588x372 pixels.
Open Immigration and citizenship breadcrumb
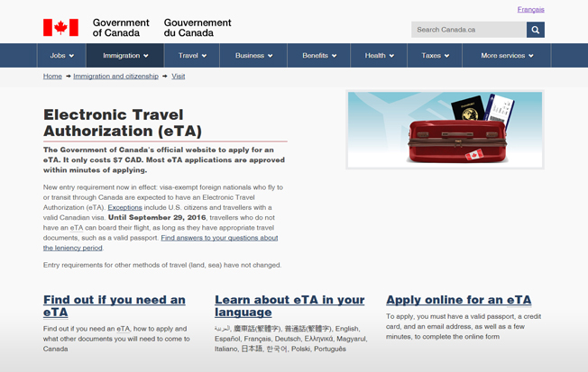coord(115,76)
